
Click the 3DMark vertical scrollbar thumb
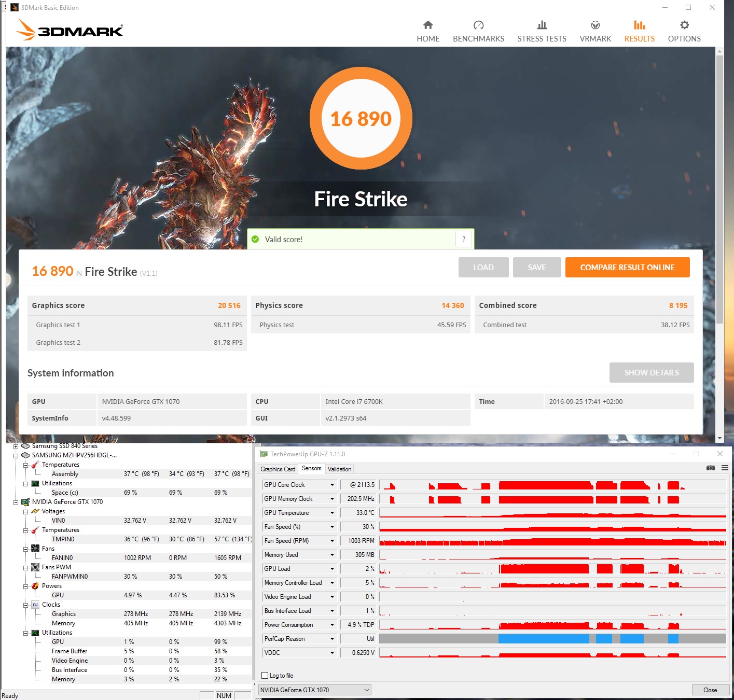tap(719, 189)
